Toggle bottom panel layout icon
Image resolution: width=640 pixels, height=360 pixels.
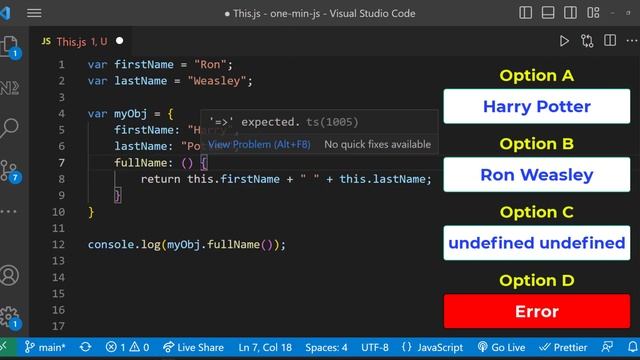(548, 13)
